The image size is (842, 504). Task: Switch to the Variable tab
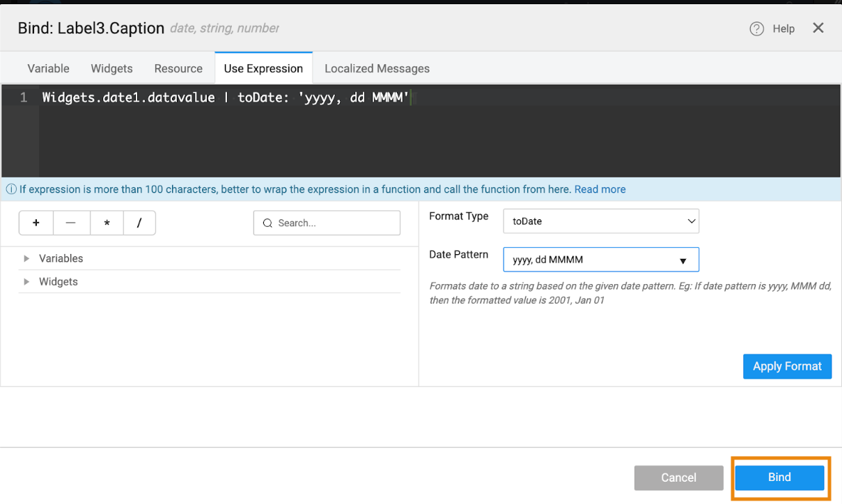tap(48, 68)
